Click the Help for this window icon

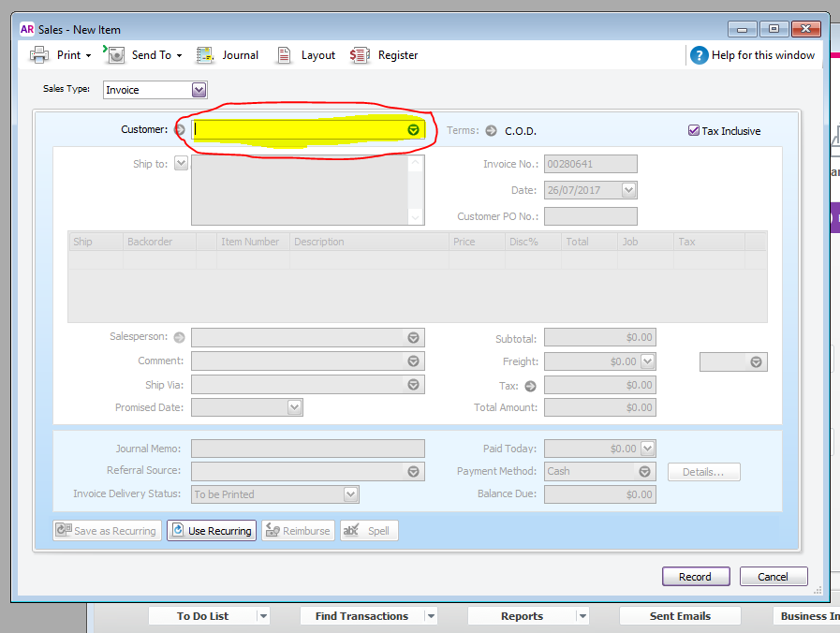coord(700,55)
